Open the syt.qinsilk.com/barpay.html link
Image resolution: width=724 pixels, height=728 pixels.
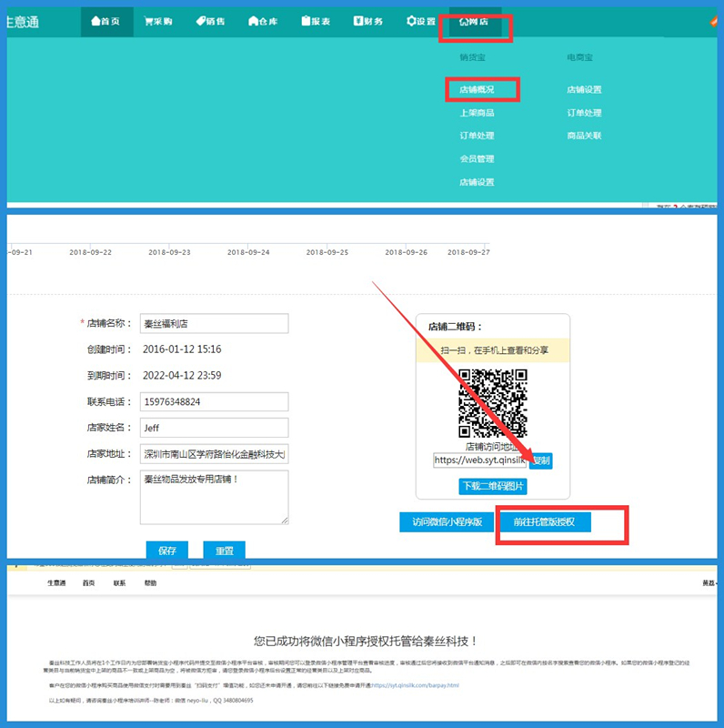click(415, 685)
